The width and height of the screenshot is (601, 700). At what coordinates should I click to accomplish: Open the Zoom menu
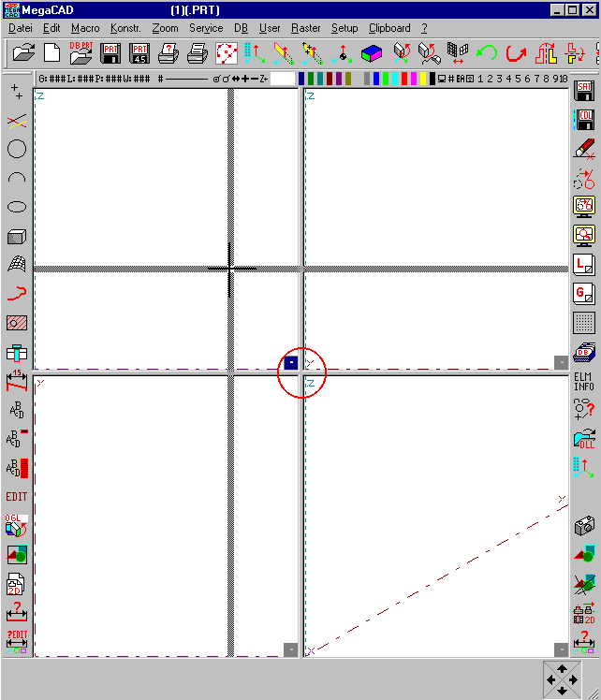[x=165, y=28]
